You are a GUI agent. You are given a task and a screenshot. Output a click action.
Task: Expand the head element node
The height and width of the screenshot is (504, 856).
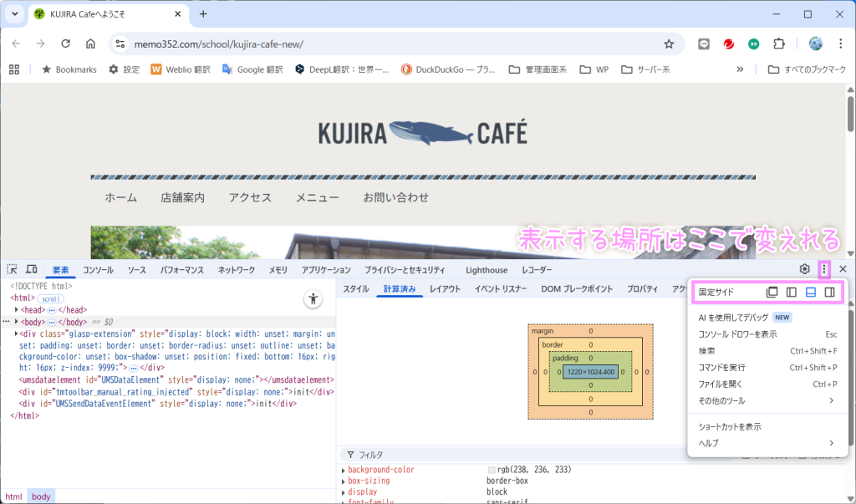(x=16, y=309)
